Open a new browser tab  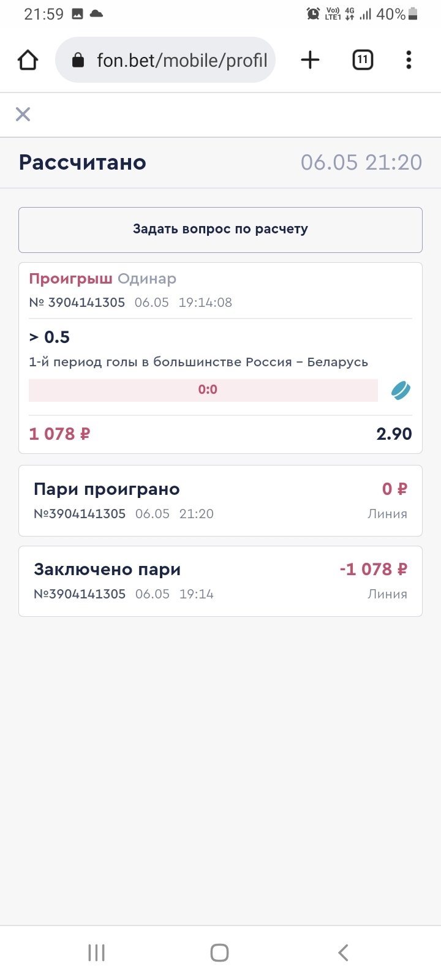pyautogui.click(x=310, y=60)
